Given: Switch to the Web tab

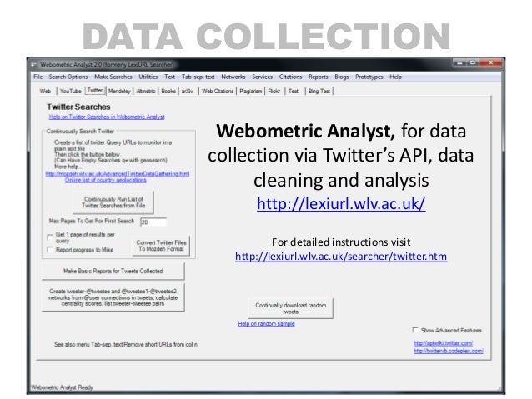Looking at the screenshot, I should (46, 91).
